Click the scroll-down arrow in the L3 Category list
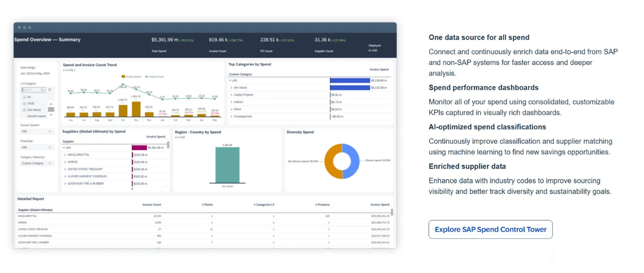Image resolution: width=644 pixels, height=273 pixels. (x=50, y=115)
